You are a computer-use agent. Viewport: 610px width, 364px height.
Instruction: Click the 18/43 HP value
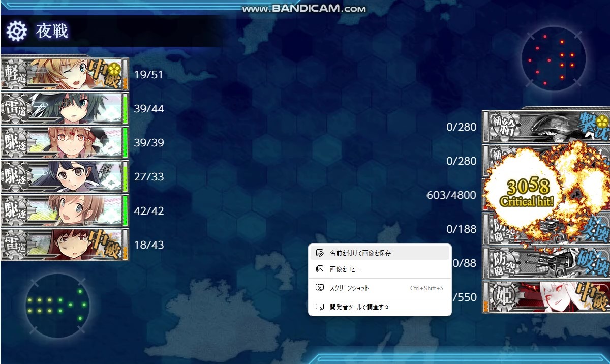coord(149,245)
